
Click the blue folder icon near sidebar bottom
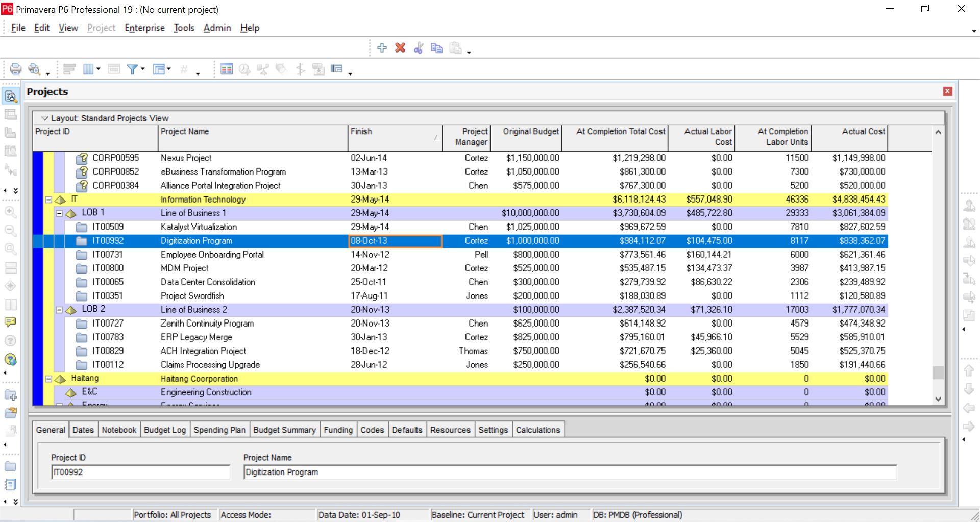click(10, 466)
